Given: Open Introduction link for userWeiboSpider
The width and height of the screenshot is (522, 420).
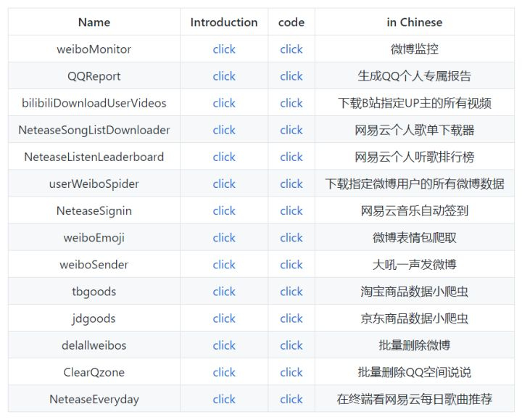Looking at the screenshot, I should pos(224,184).
